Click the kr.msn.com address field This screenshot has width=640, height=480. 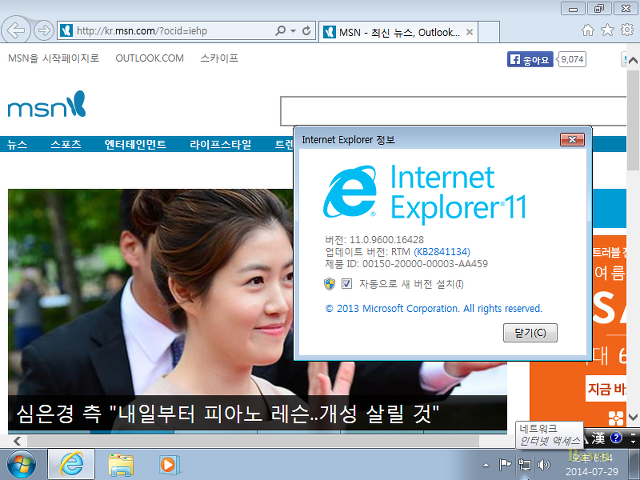(167, 31)
